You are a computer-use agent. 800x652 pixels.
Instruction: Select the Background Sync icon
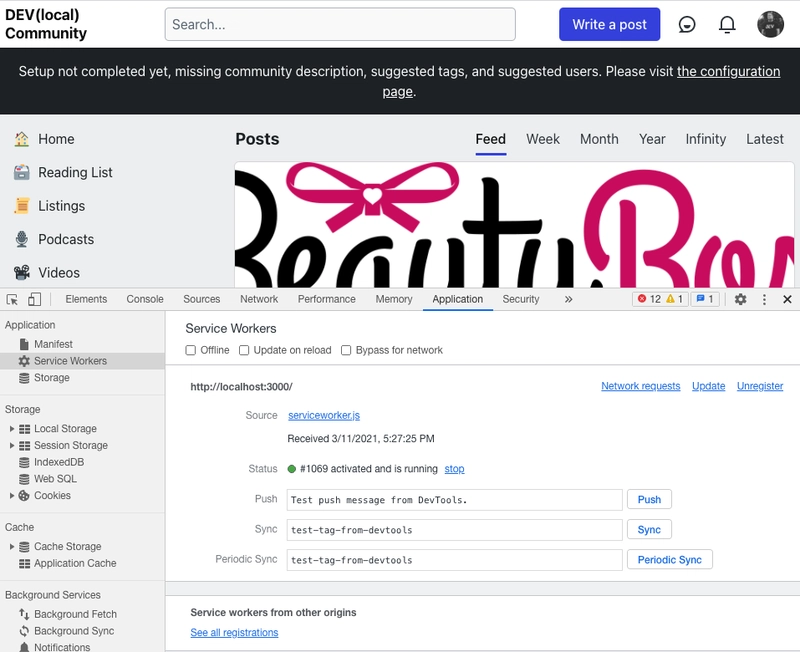(24, 631)
